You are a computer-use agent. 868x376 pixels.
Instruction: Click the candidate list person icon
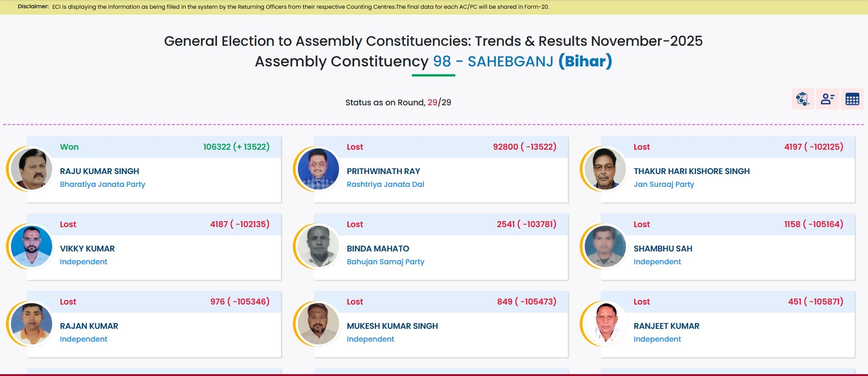point(827,99)
